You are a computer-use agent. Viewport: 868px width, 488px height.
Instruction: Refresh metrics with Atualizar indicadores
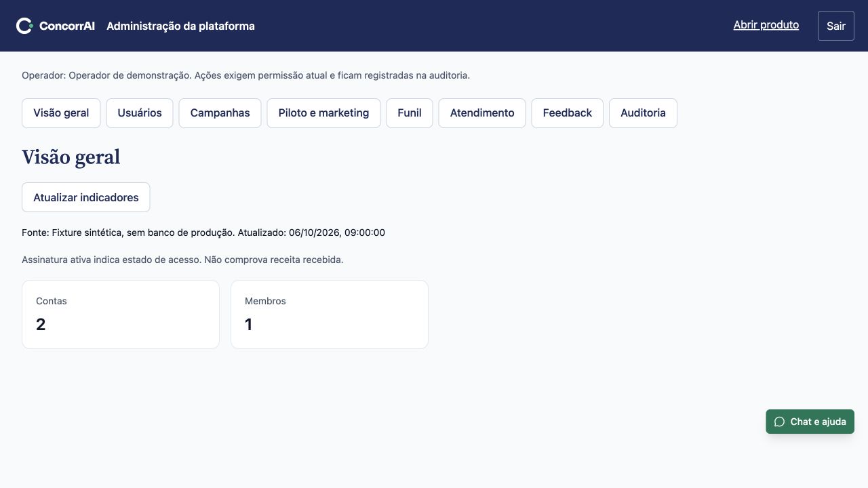tap(86, 197)
